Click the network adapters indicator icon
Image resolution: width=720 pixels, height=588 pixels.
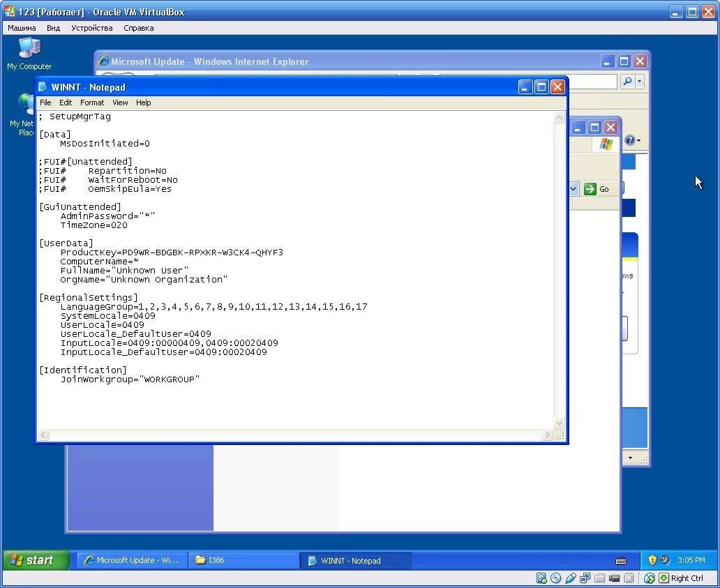tap(585, 578)
